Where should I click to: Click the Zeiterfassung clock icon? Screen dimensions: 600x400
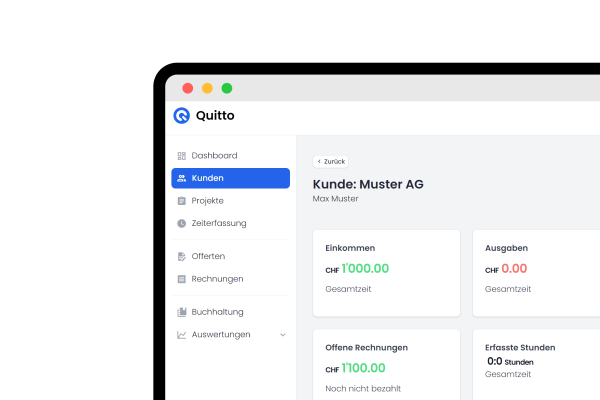click(181, 223)
